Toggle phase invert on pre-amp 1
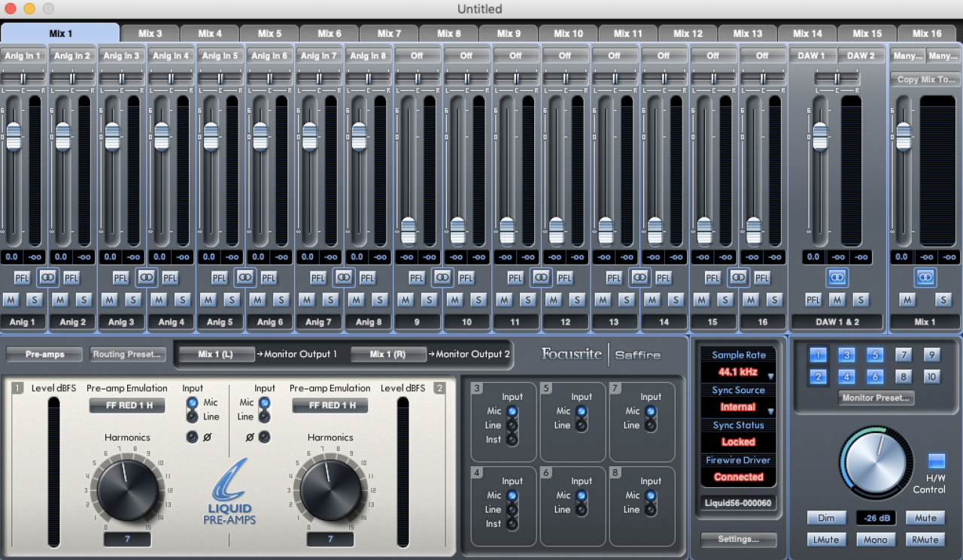This screenshot has width=963, height=560. [193, 437]
